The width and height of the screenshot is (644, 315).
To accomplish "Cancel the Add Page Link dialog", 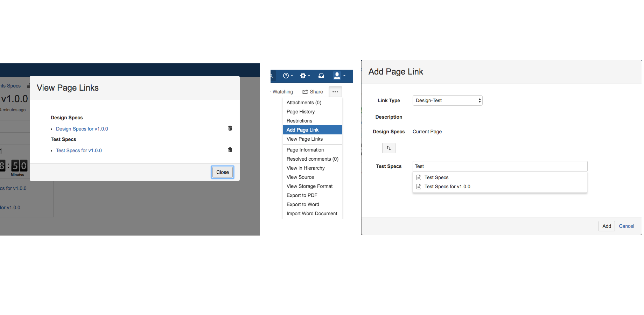I will 626,226.
